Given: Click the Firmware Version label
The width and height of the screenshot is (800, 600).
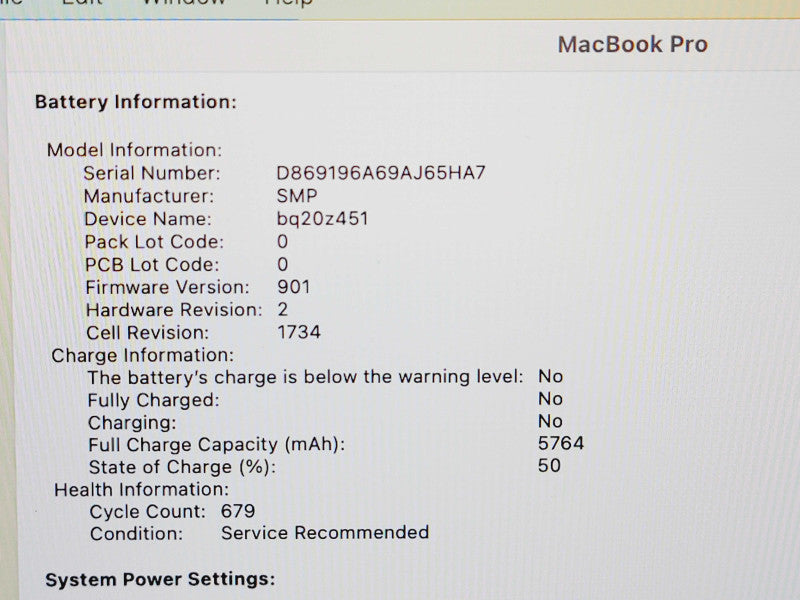Looking at the screenshot, I should pyautogui.click(x=167, y=287).
